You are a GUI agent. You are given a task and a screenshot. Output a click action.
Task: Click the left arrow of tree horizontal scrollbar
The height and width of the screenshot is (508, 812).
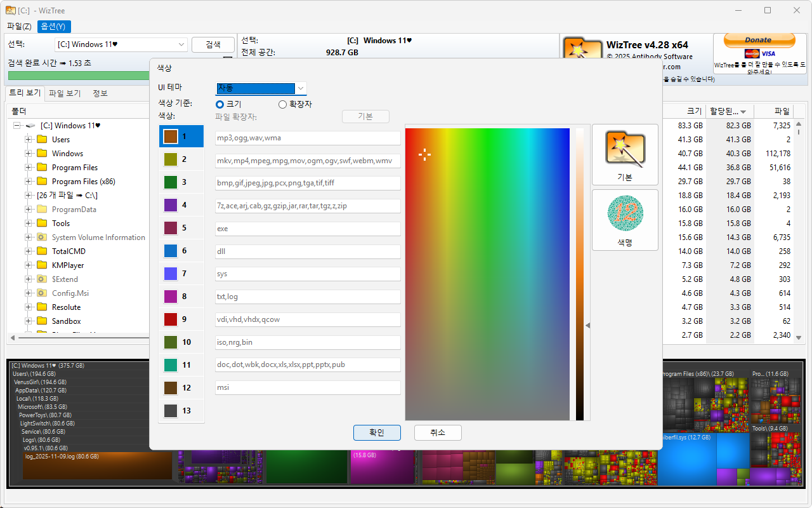click(x=11, y=337)
